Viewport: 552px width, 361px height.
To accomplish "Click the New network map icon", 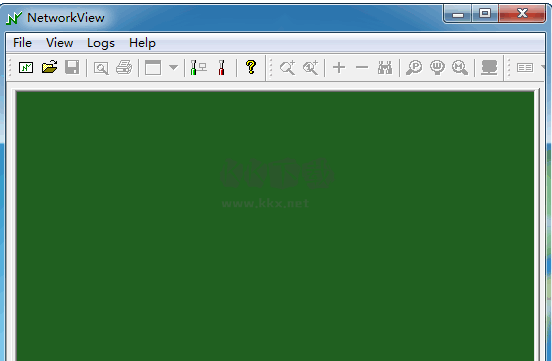I will 26,67.
